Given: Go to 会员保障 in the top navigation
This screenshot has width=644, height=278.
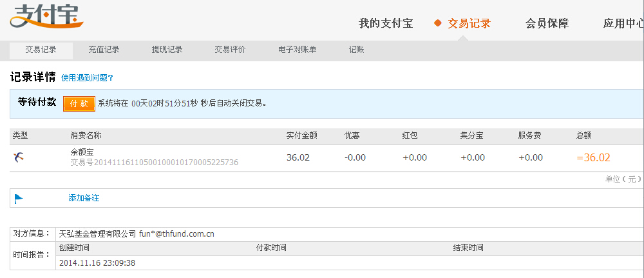Looking at the screenshot, I should 547,24.
